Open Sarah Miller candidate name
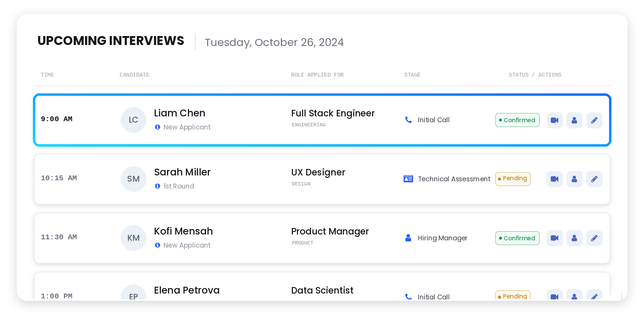 (x=182, y=172)
